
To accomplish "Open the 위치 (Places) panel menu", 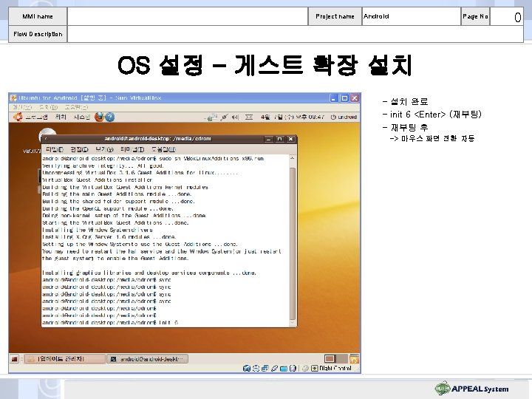I will pos(61,117).
